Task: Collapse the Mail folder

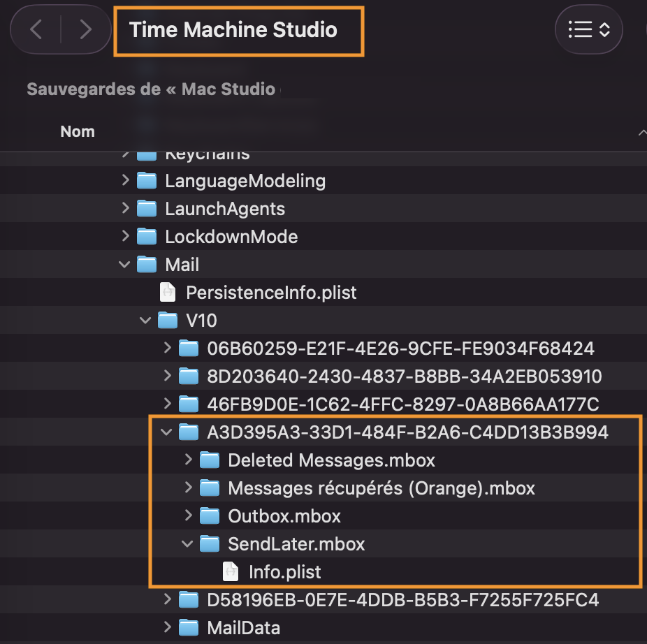Action: [125, 265]
